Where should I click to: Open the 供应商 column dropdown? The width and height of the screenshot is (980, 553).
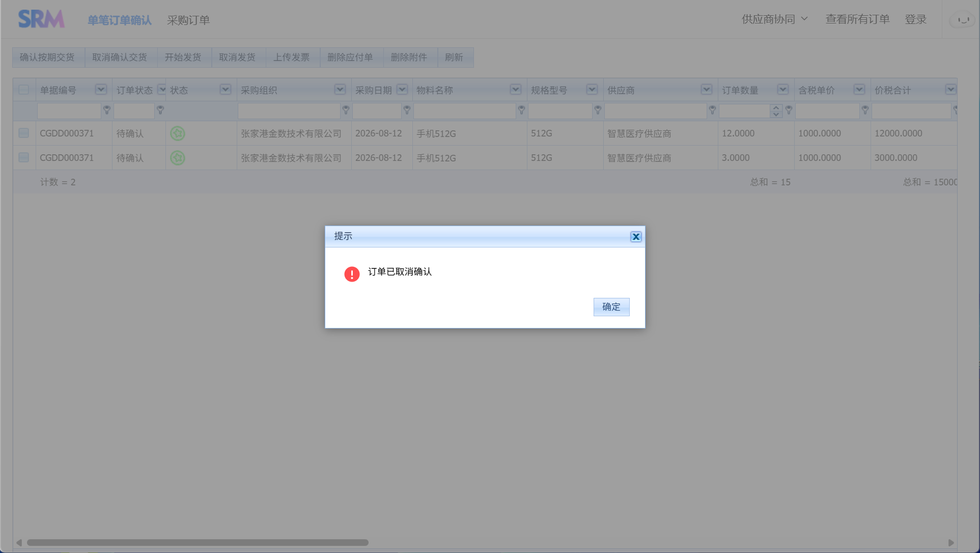coord(707,90)
